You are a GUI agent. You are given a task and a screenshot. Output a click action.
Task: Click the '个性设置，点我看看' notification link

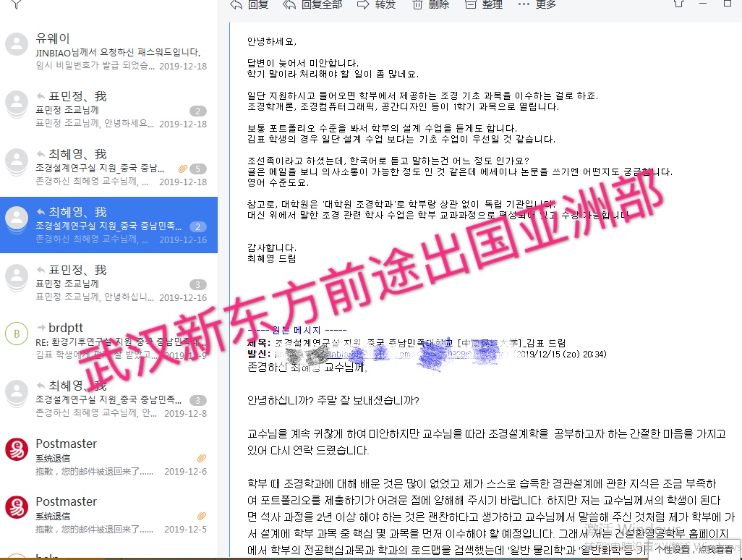tap(694, 549)
